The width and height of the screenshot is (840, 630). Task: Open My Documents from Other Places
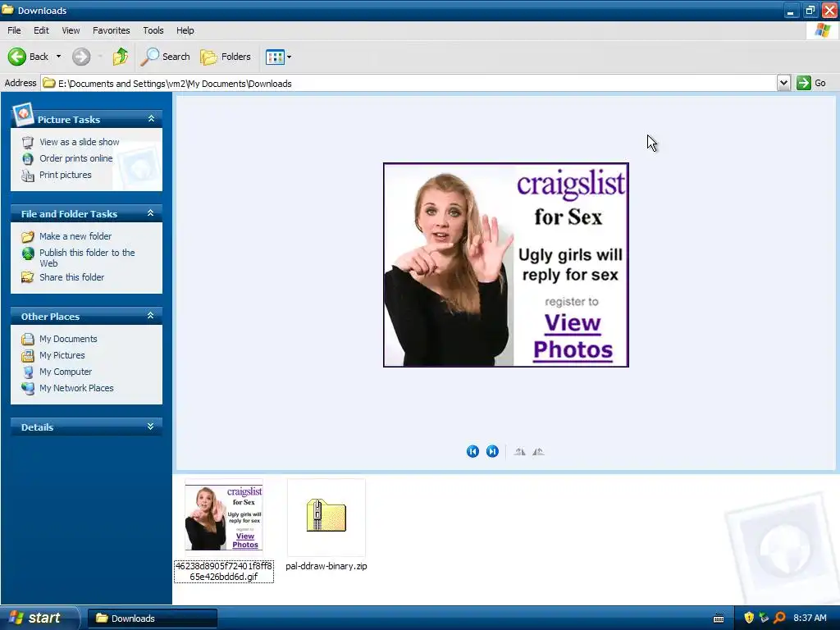pyautogui.click(x=68, y=339)
